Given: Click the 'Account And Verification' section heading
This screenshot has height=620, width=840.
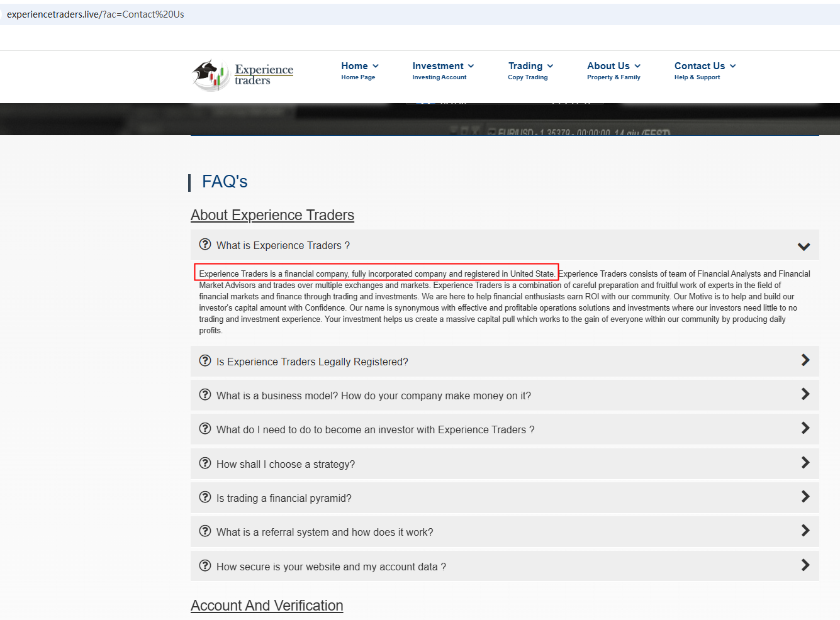Looking at the screenshot, I should pos(267,606).
